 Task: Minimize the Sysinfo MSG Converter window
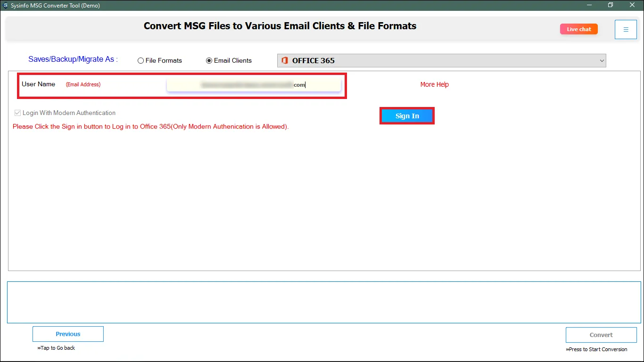pyautogui.click(x=589, y=5)
